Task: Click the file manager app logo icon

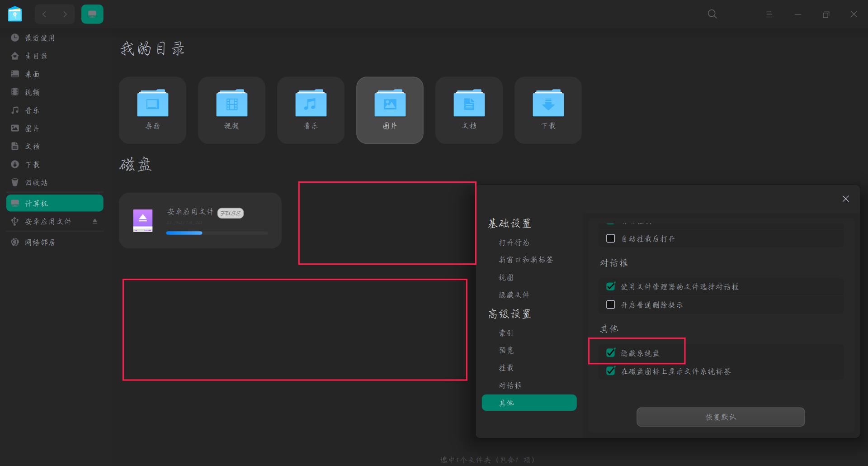Action: click(15, 14)
